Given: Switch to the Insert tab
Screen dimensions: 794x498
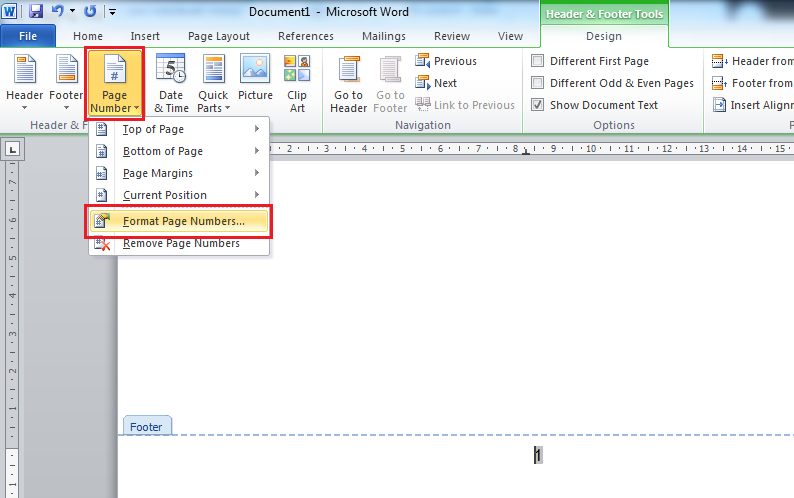Looking at the screenshot, I should coord(145,36).
